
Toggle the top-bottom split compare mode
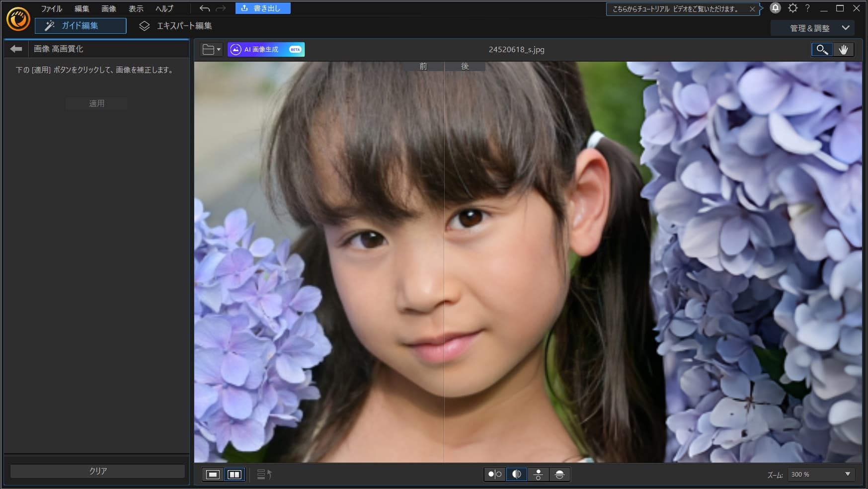(x=538, y=475)
